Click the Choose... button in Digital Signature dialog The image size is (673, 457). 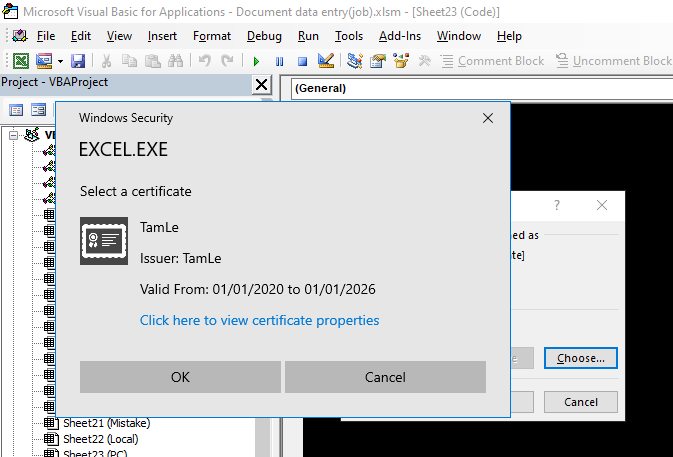(x=581, y=358)
